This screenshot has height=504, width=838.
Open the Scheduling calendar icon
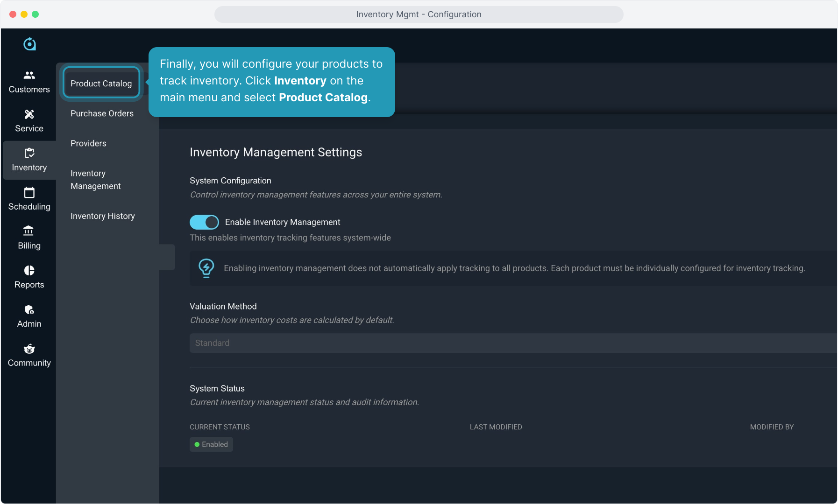29,192
